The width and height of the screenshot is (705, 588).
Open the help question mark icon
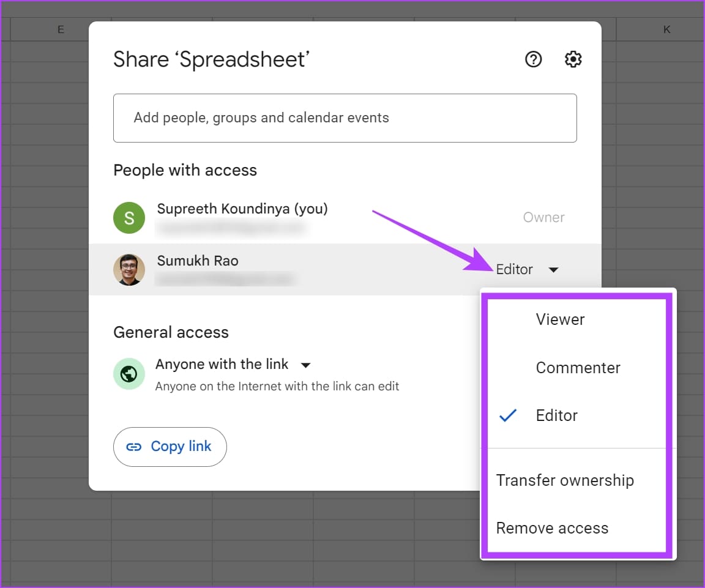tap(534, 59)
